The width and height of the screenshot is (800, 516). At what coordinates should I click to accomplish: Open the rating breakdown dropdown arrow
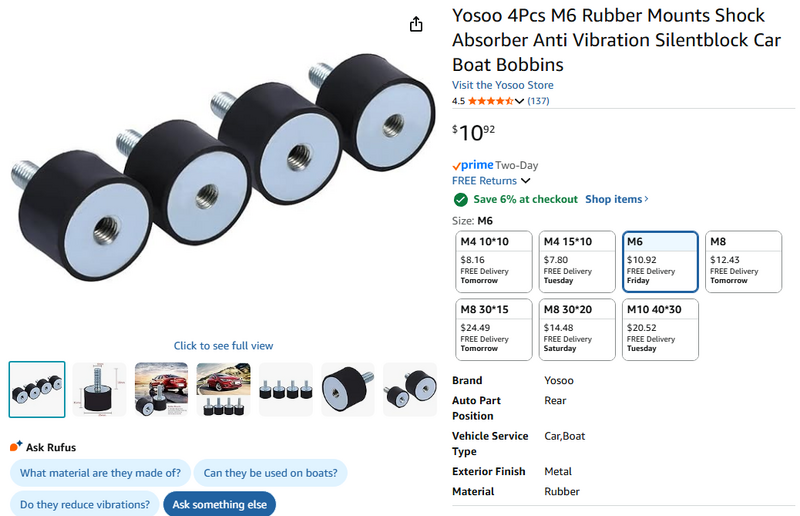click(x=519, y=101)
